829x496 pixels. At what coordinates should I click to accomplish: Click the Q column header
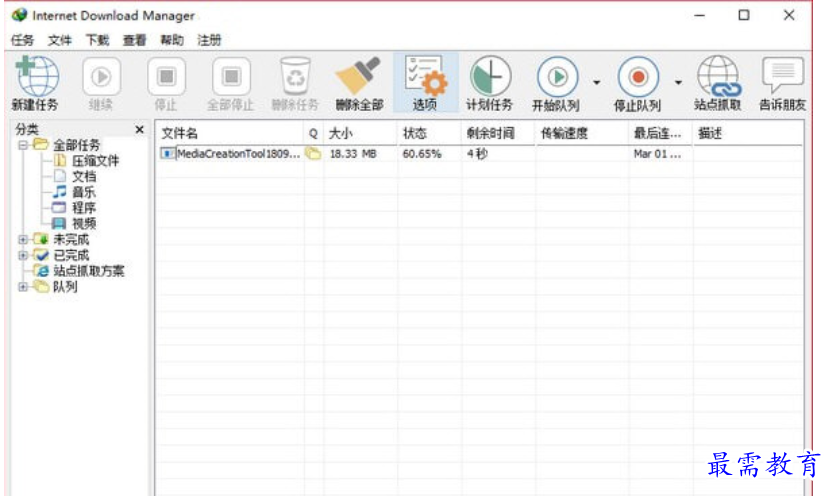313,133
